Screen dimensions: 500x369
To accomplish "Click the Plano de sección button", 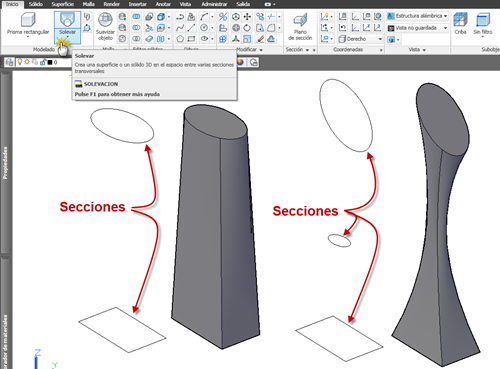I will (300, 27).
